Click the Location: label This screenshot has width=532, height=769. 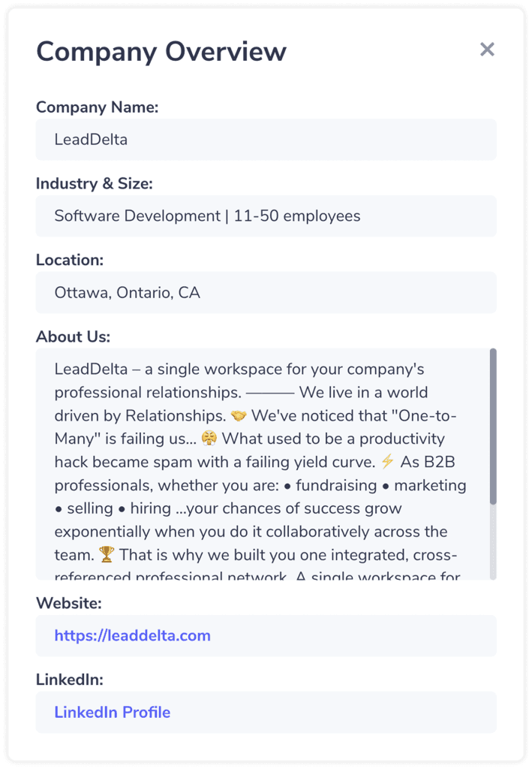pyautogui.click(x=70, y=260)
